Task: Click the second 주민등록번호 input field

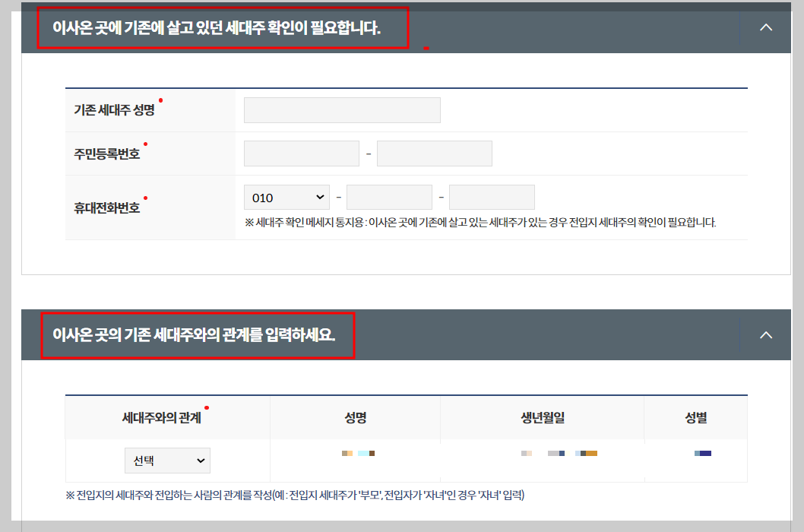Action: [x=434, y=153]
